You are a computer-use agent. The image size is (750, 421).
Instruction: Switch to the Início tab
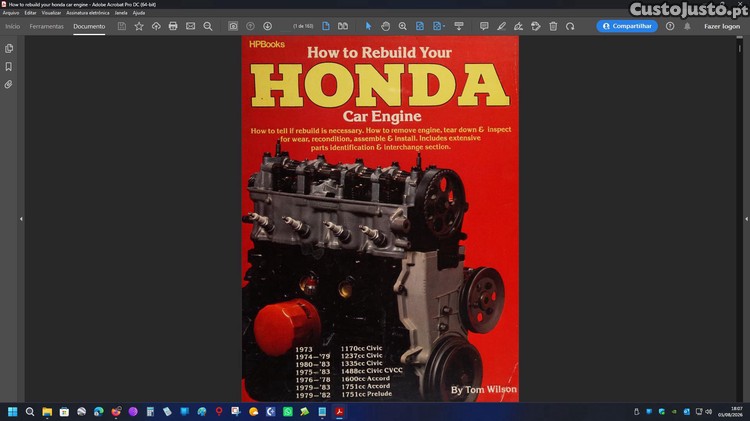pyautogui.click(x=12, y=26)
